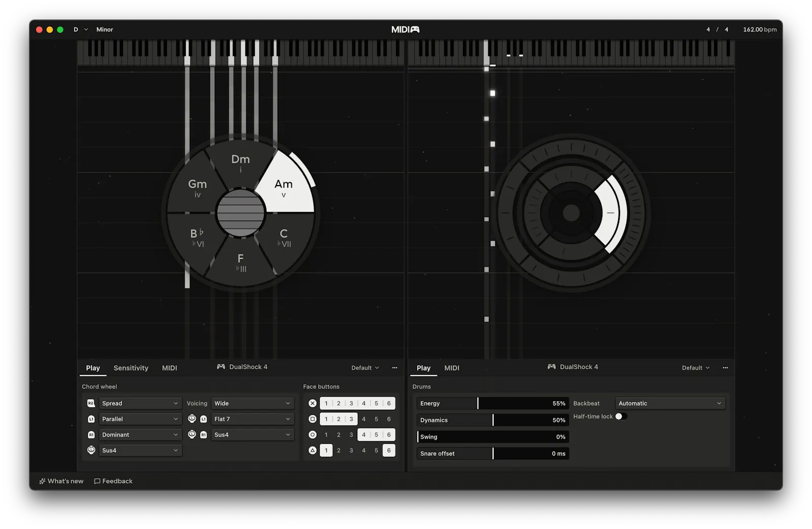The image size is (812, 529).
Task: Open the What's new link
Action: pyautogui.click(x=61, y=481)
